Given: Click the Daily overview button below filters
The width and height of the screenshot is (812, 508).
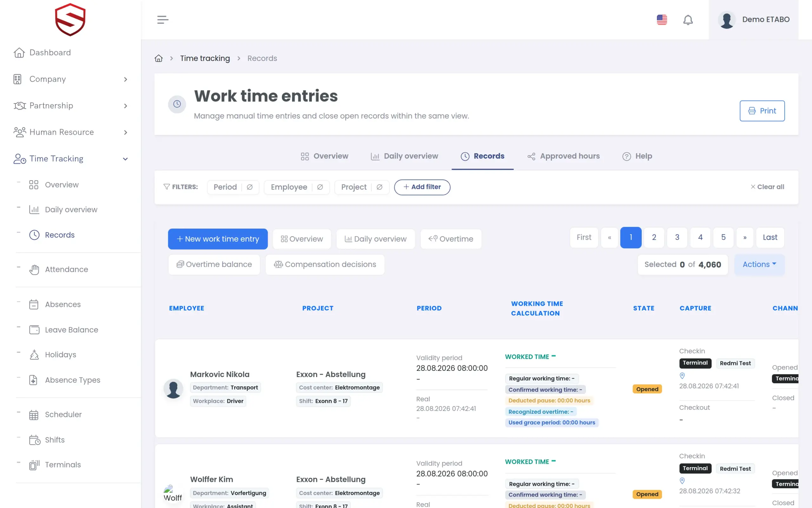Looking at the screenshot, I should tap(376, 239).
